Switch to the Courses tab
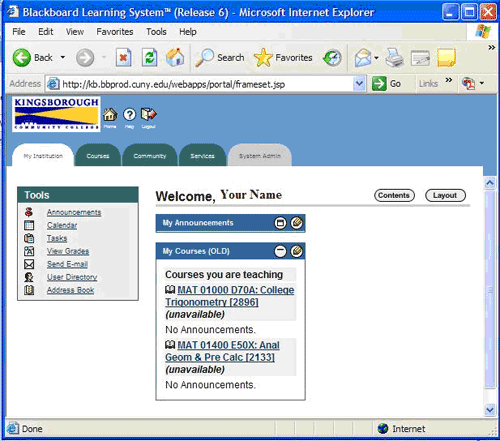500x441 pixels. click(98, 156)
